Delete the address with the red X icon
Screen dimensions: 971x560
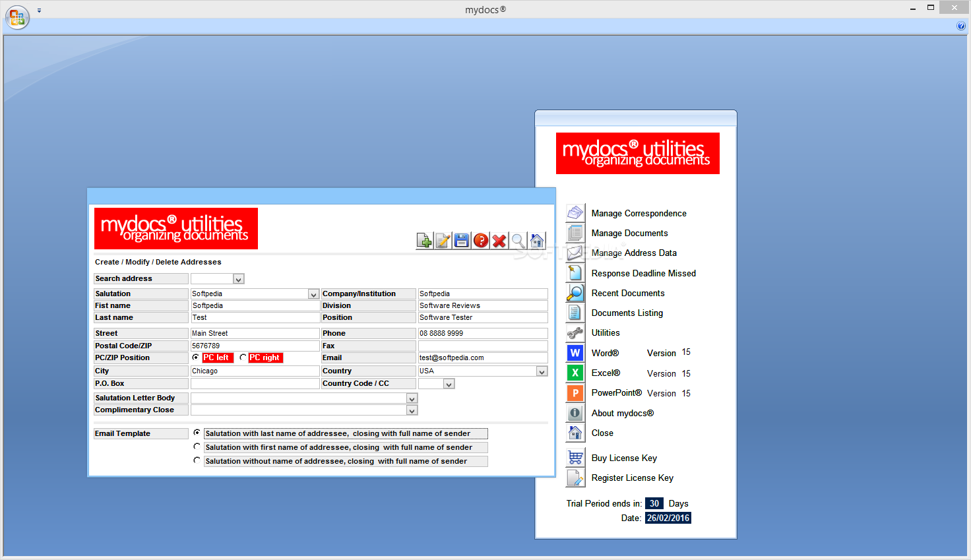pos(499,241)
